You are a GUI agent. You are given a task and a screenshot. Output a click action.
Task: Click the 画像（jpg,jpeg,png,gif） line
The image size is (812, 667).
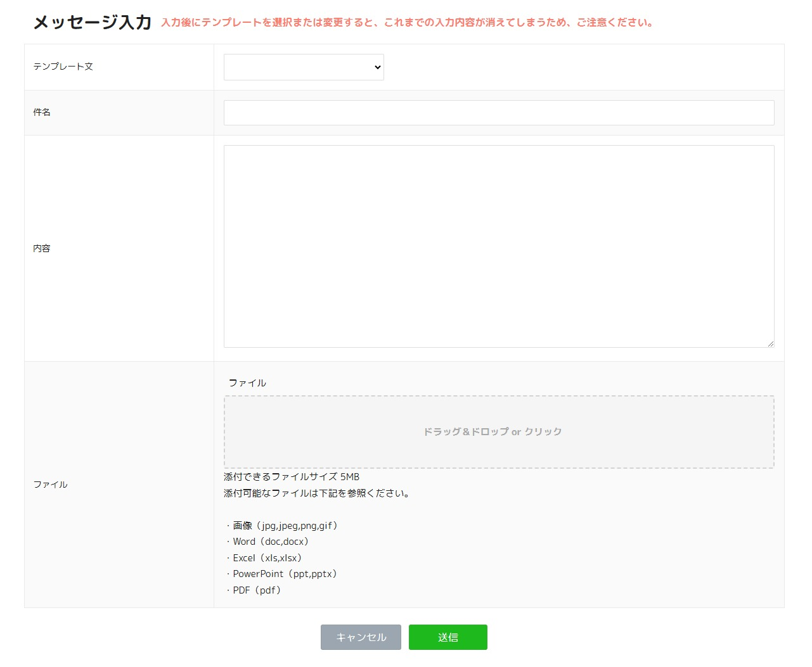[282, 526]
